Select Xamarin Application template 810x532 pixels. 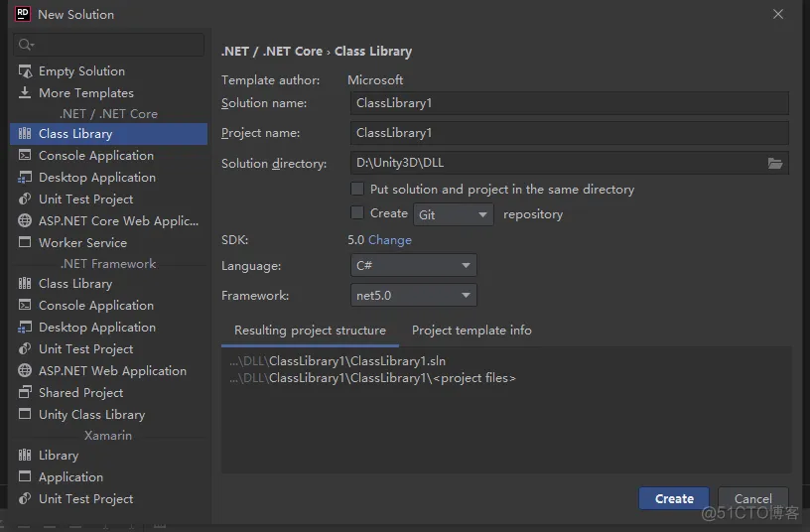click(x=108, y=476)
